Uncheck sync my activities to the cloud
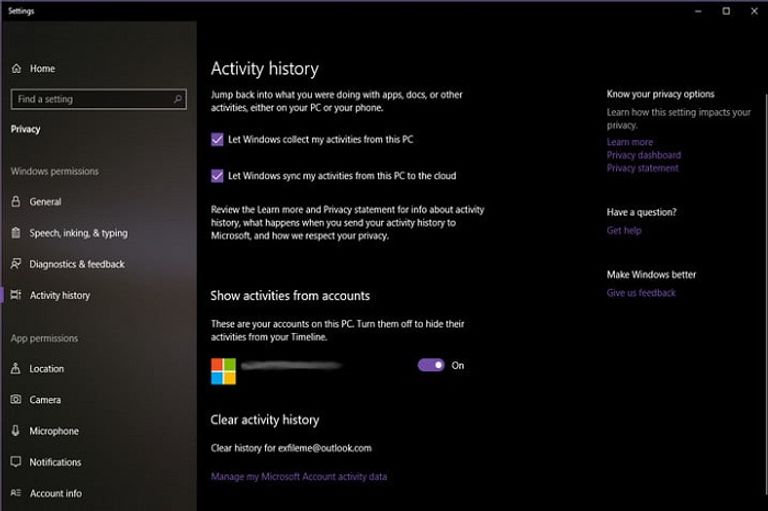 pyautogui.click(x=217, y=176)
